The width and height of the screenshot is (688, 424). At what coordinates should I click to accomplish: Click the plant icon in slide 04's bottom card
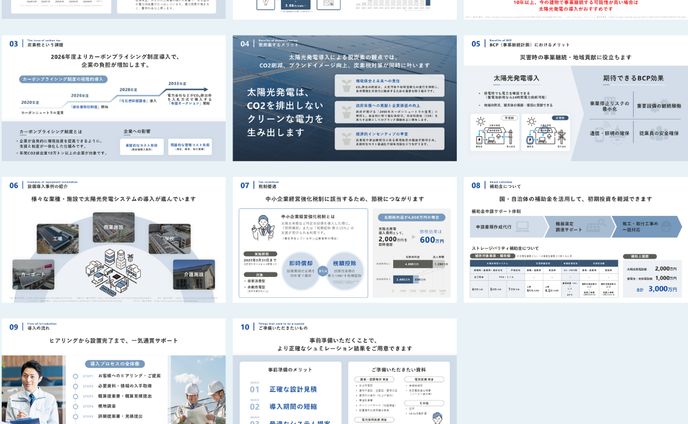[347, 139]
